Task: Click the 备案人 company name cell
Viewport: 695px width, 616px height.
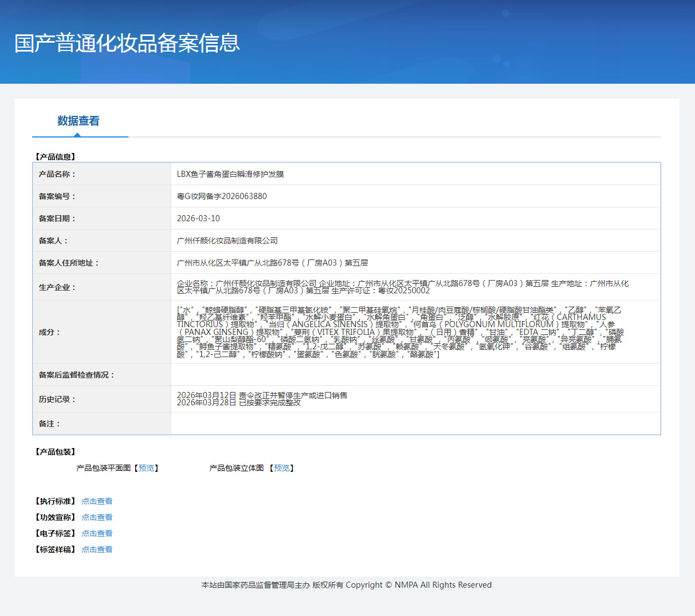Action: pyautogui.click(x=416, y=241)
